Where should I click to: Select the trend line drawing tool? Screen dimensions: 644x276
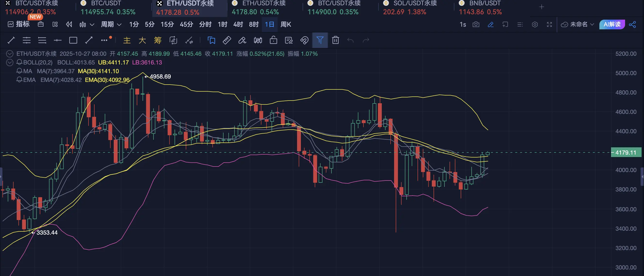tap(11, 40)
